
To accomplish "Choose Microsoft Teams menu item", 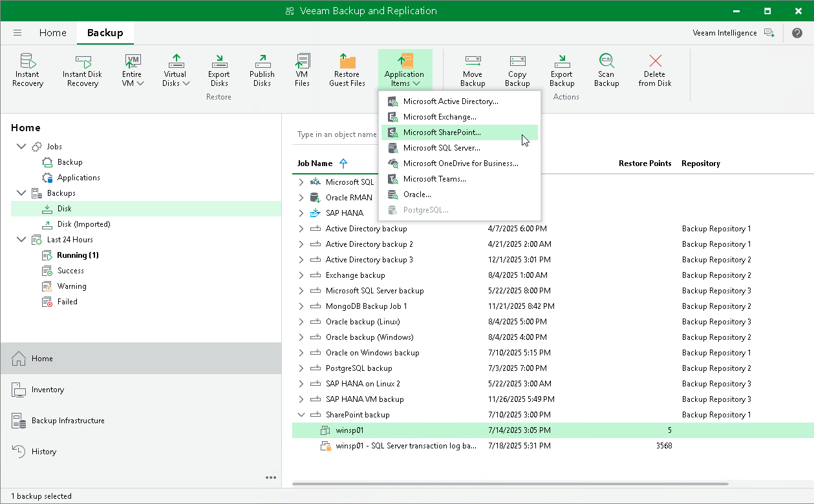I will [460, 179].
